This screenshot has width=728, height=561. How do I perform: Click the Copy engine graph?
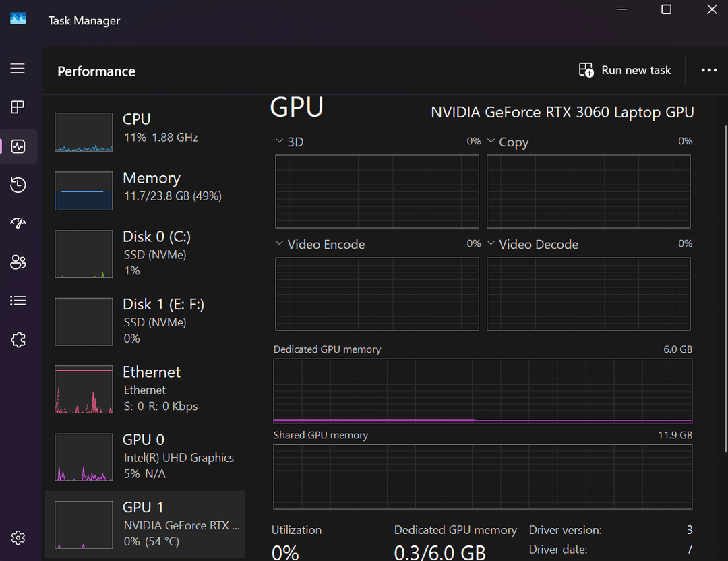[x=588, y=191]
